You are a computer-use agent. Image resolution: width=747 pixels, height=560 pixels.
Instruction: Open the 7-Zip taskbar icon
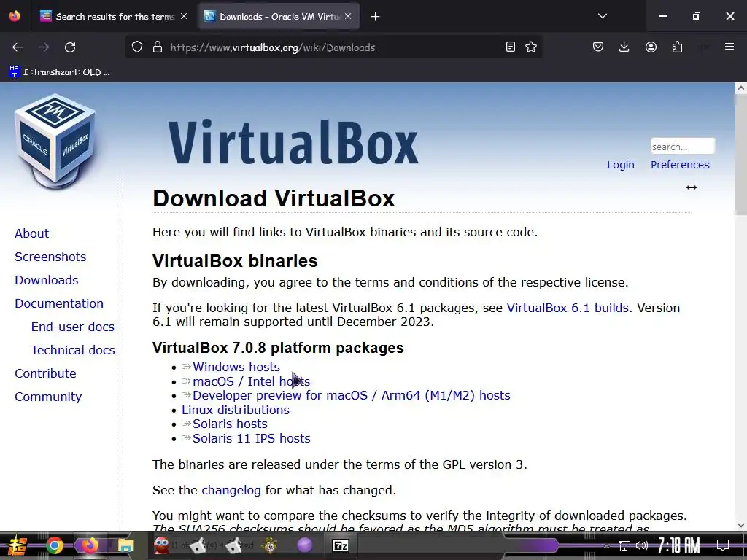click(x=340, y=545)
